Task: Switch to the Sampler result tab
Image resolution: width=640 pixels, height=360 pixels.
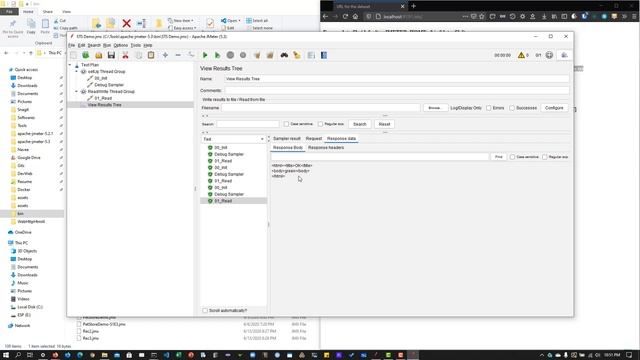Action: point(287,139)
